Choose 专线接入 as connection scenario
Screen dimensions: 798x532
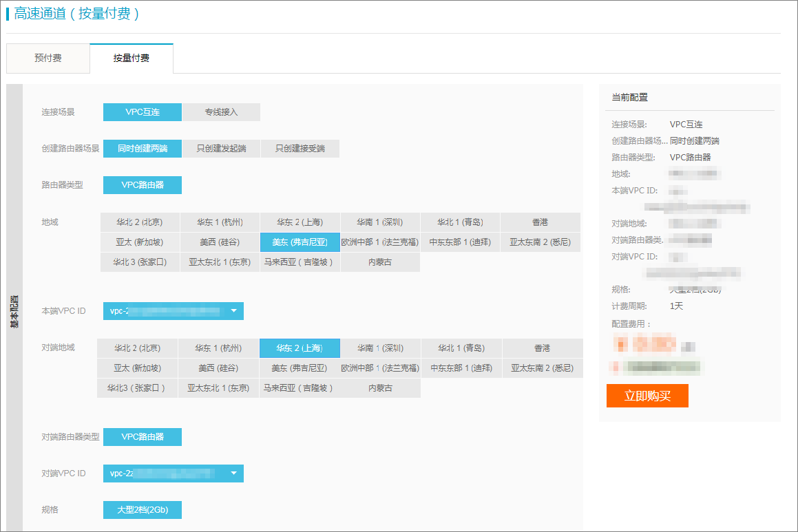(221, 112)
